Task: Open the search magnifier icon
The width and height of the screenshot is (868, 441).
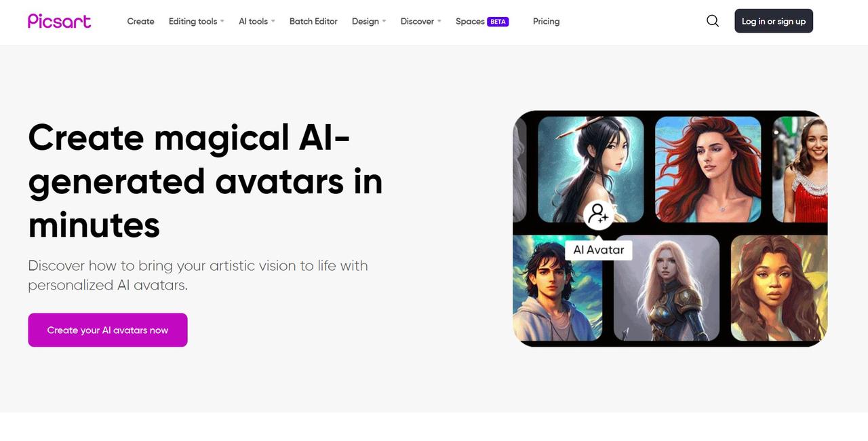Action: pos(713,21)
